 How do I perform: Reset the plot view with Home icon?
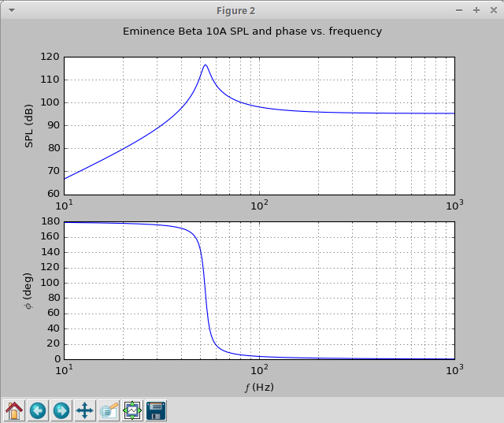coord(14,410)
